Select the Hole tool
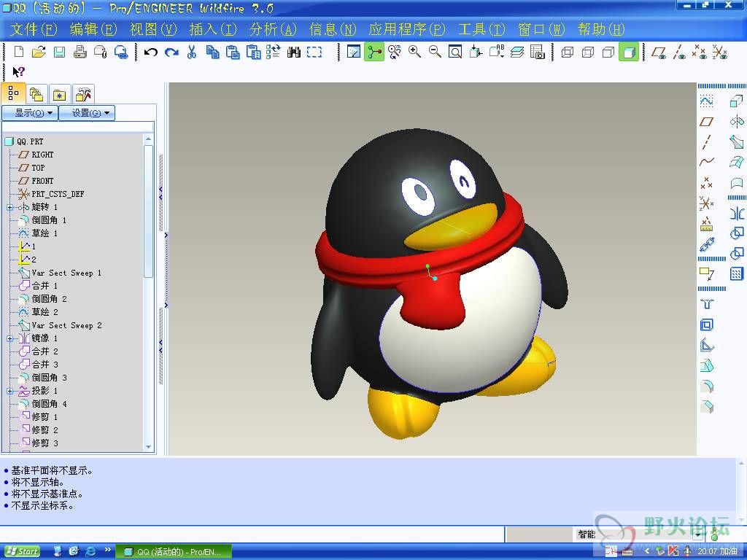The image size is (747, 560). [706, 304]
